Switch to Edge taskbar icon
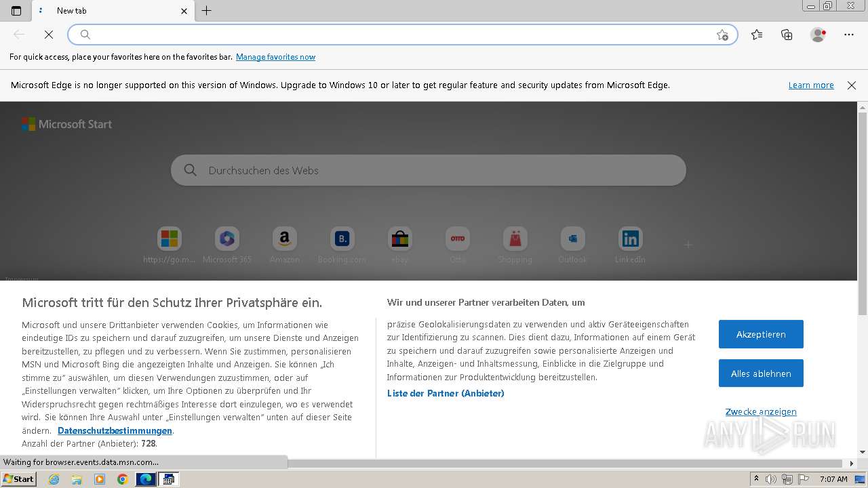The height and width of the screenshot is (488, 868). [146, 479]
